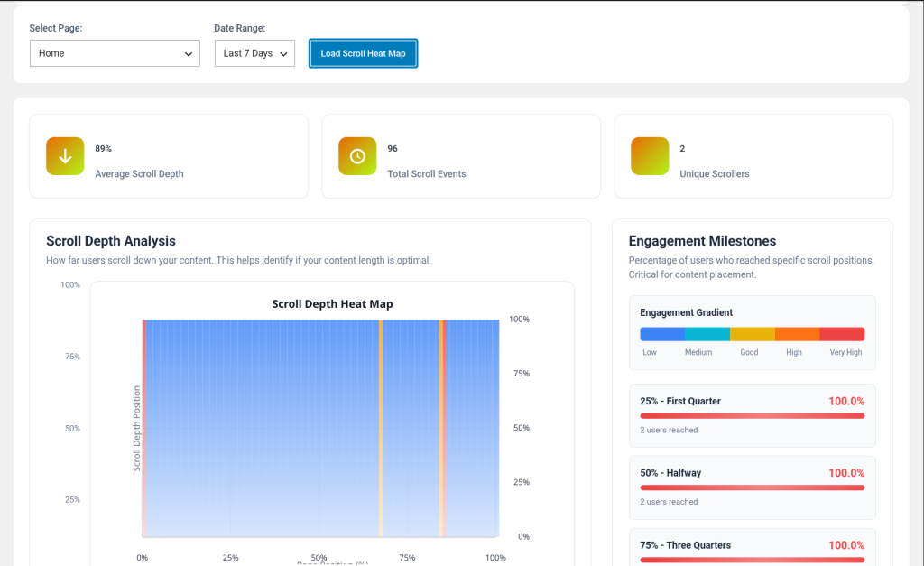Click the Scroll Depth Heat Map chart title
Viewport: 924px width, 566px height.
pyautogui.click(x=332, y=304)
